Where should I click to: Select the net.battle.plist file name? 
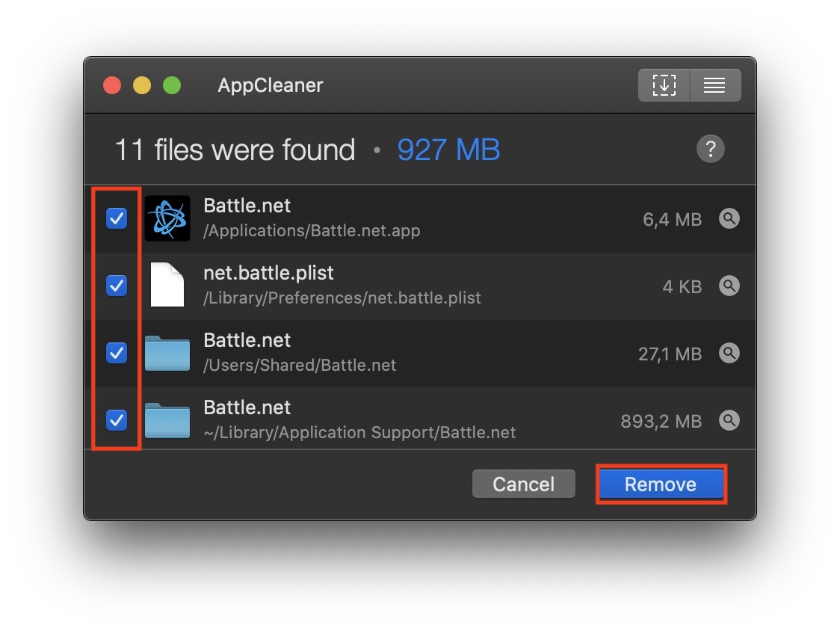268,273
